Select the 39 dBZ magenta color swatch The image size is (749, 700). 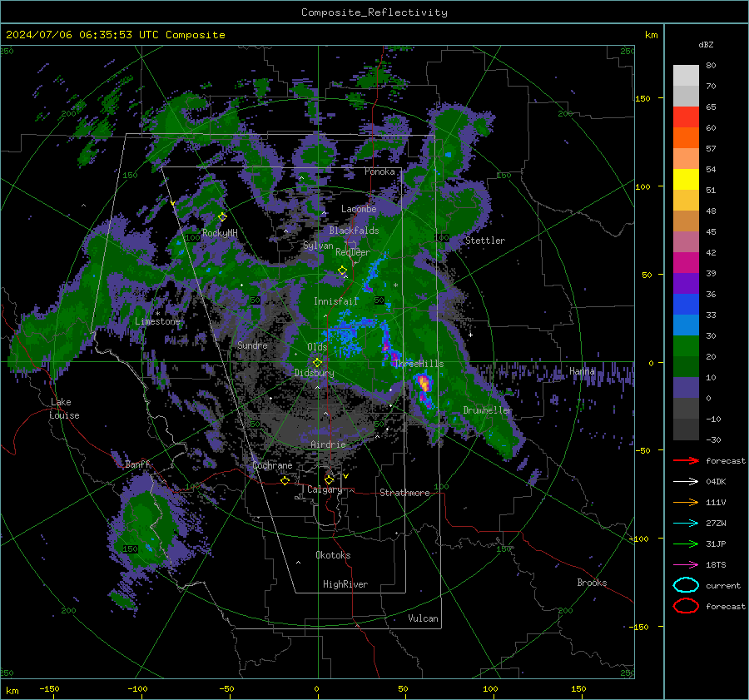tap(686, 263)
